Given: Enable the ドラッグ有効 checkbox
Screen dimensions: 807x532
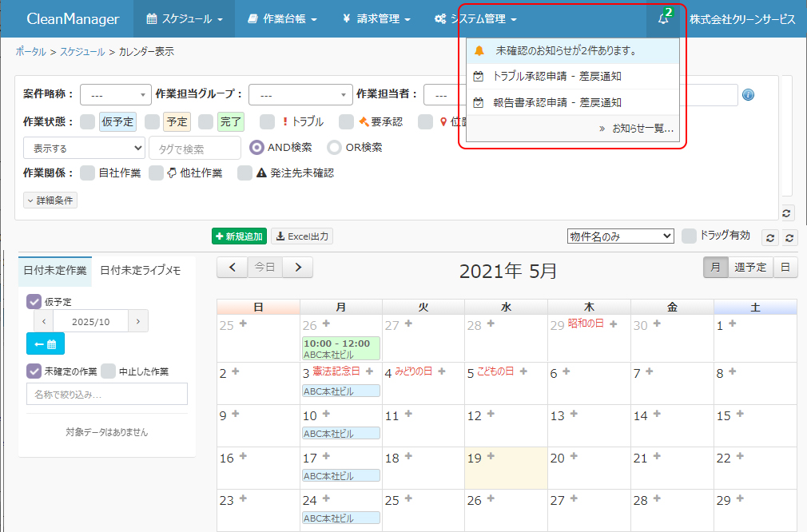Looking at the screenshot, I should point(689,236).
